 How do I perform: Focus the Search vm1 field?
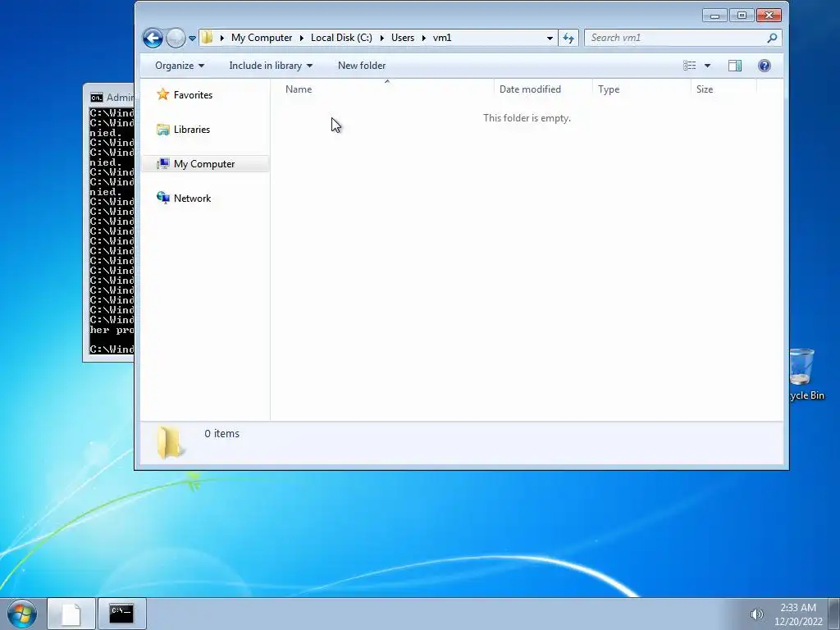(675, 38)
